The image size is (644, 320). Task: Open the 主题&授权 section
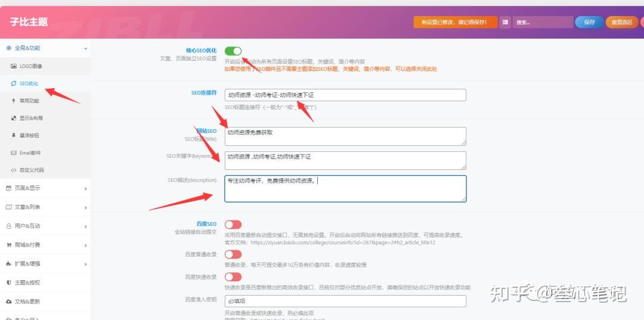coord(45,282)
